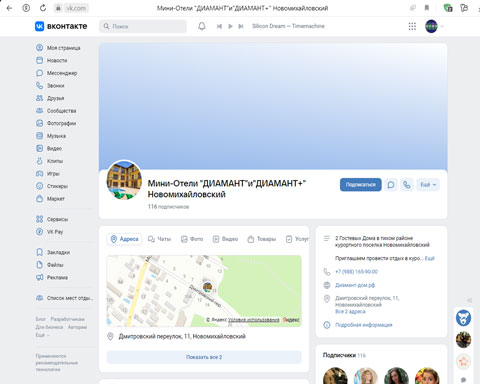The height and width of the screenshot is (384, 480).
Task: Skip to next track in player
Action: click(x=241, y=26)
